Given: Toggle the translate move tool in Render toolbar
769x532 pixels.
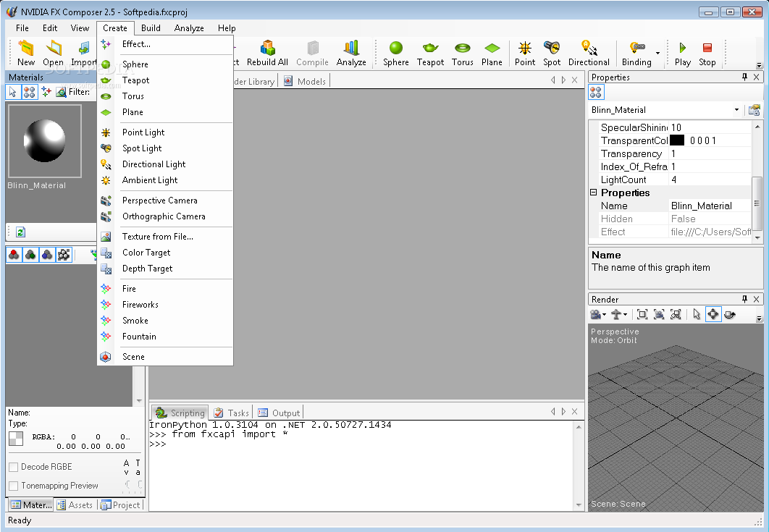Looking at the screenshot, I should tap(713, 314).
